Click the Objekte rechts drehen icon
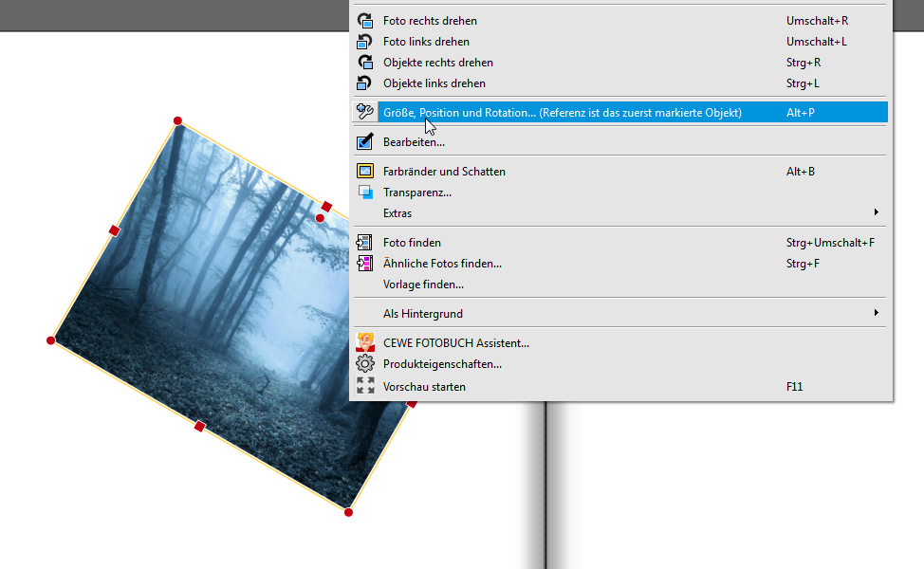The width and height of the screenshot is (924, 569). (365, 62)
